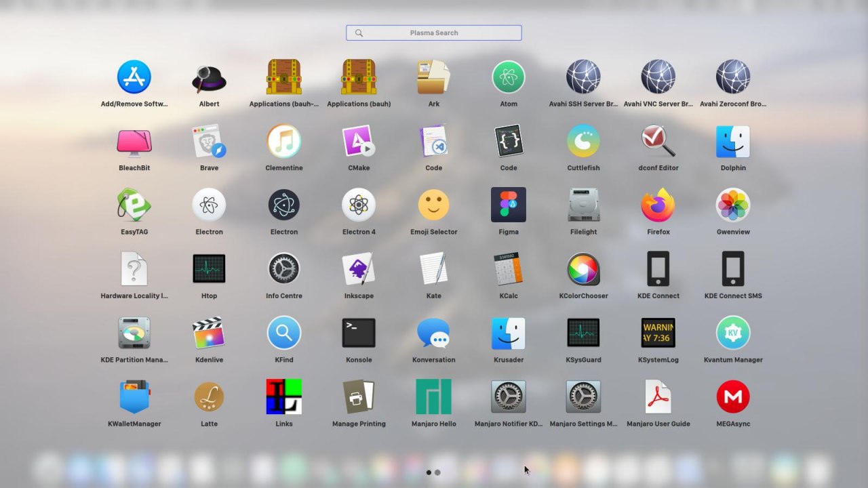Open the Emoji Selector

(433, 205)
